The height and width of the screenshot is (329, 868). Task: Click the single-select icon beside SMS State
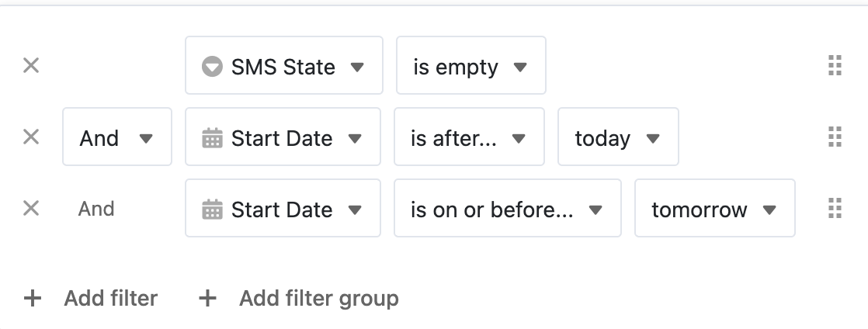pos(212,67)
